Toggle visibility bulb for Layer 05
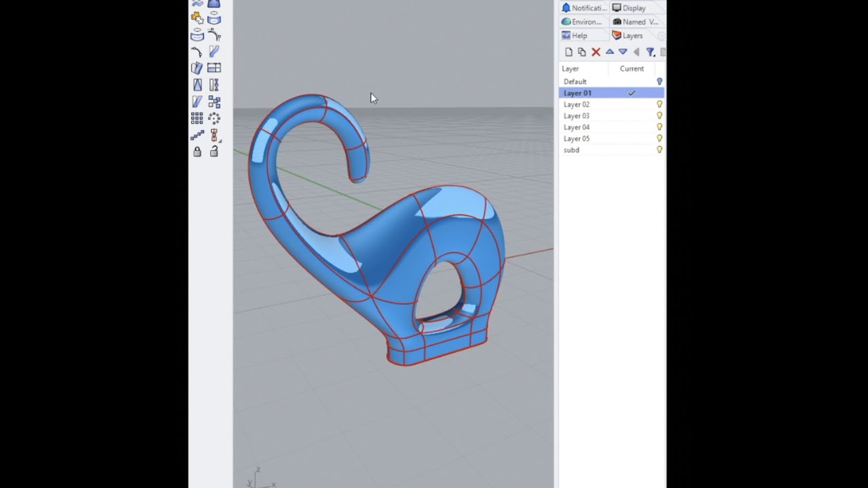868x488 pixels. pyautogui.click(x=659, y=138)
